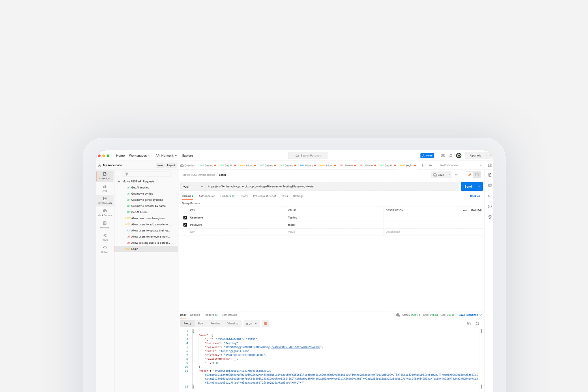Open collections panel more options
This screenshot has width=588, height=392.
[174, 174]
